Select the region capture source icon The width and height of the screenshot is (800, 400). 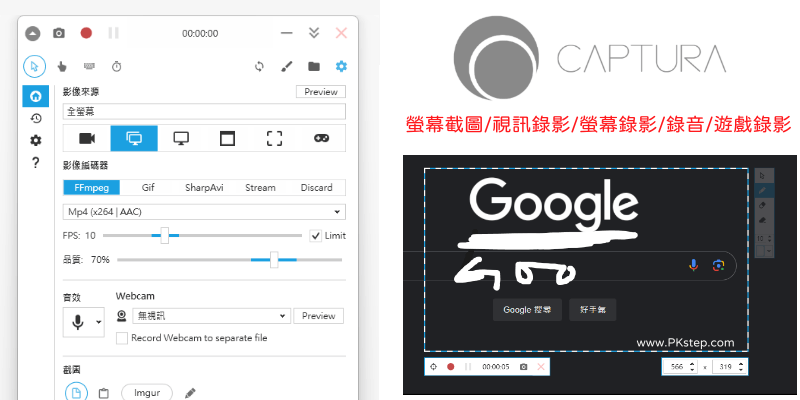tap(274, 138)
